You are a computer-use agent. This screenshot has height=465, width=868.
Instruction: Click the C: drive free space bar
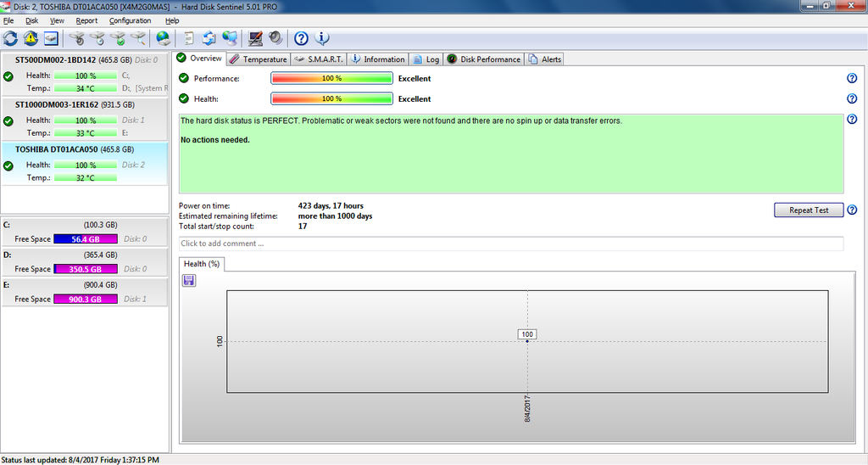click(86, 239)
